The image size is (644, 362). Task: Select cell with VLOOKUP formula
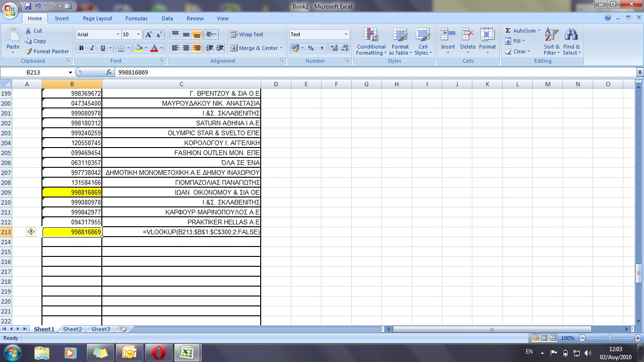coord(182,232)
